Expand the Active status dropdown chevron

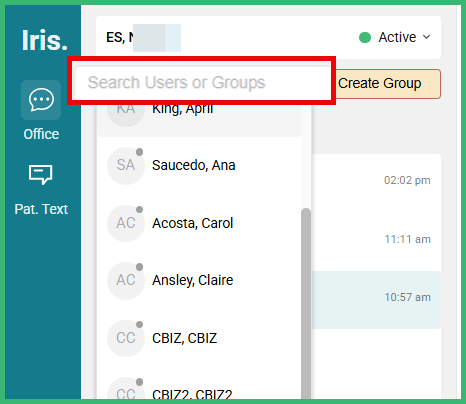coord(426,37)
